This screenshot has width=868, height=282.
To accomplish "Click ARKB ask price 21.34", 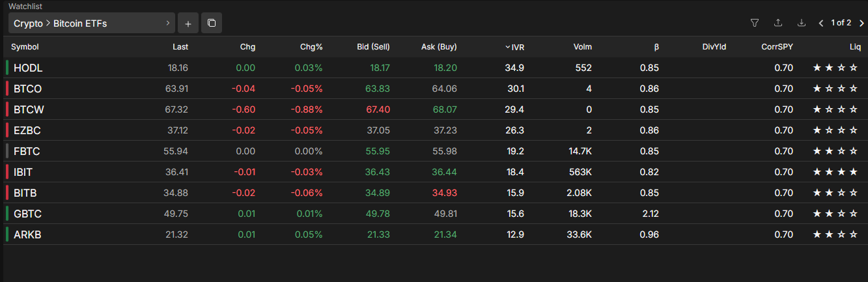I will pyautogui.click(x=446, y=234).
